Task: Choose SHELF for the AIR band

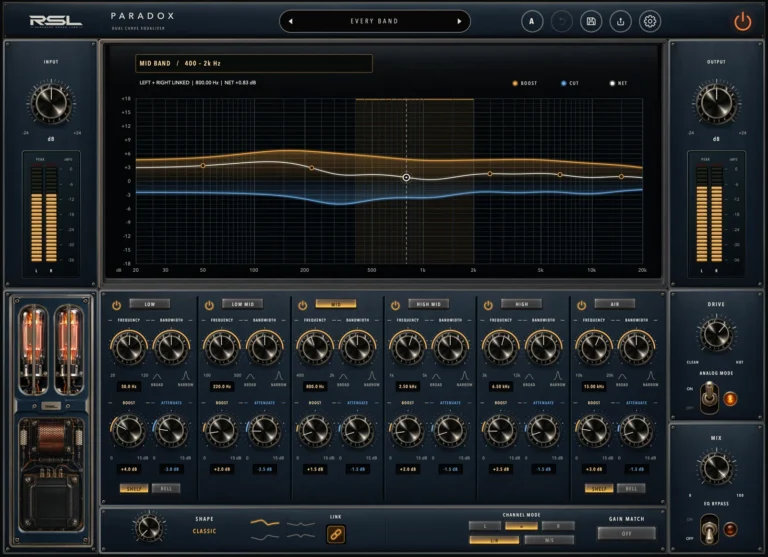Action: click(x=599, y=488)
